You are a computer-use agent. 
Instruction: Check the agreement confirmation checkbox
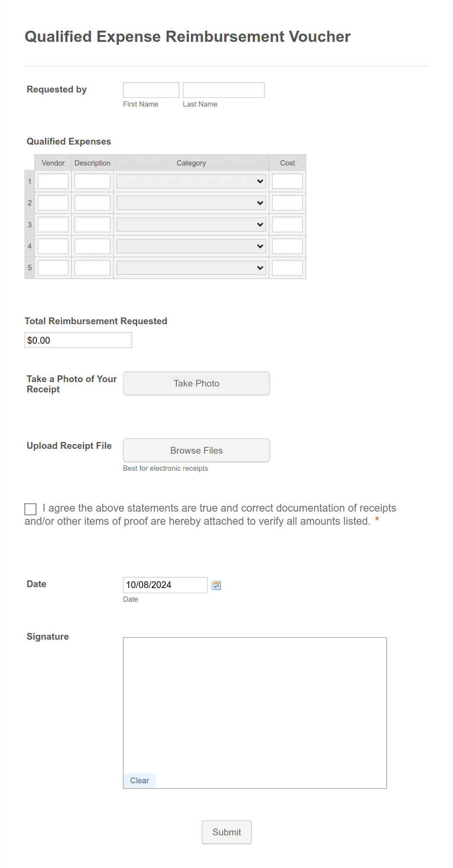pyautogui.click(x=30, y=509)
